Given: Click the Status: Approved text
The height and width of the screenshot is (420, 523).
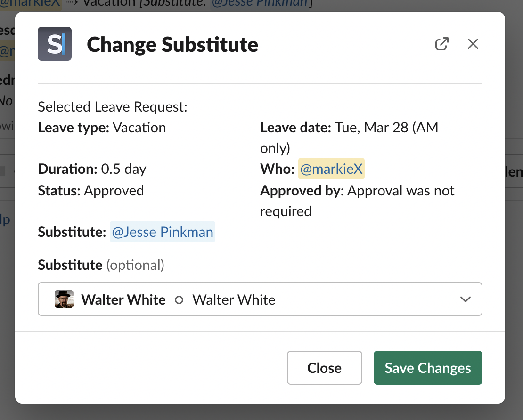Looking at the screenshot, I should click(91, 191).
